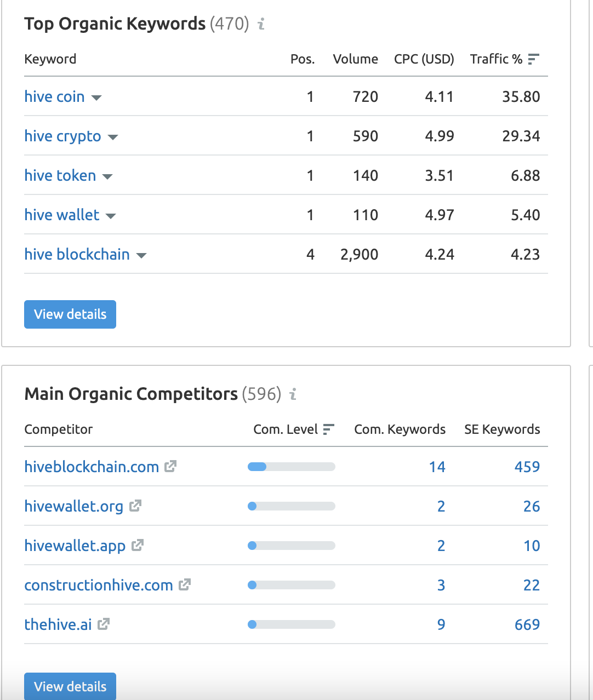
Task: Click the Volume column header
Action: (356, 59)
